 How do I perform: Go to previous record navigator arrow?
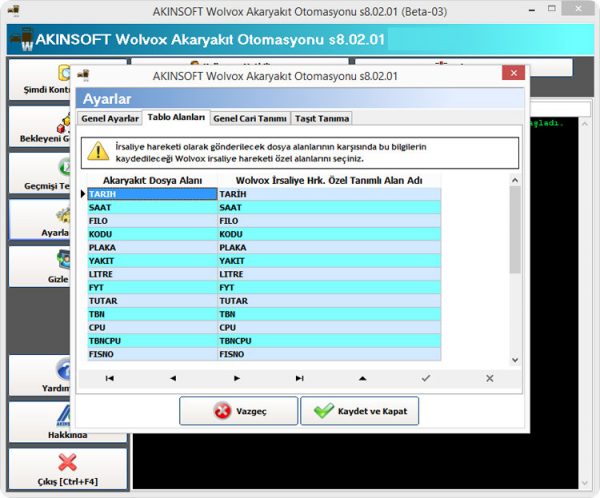point(173,378)
